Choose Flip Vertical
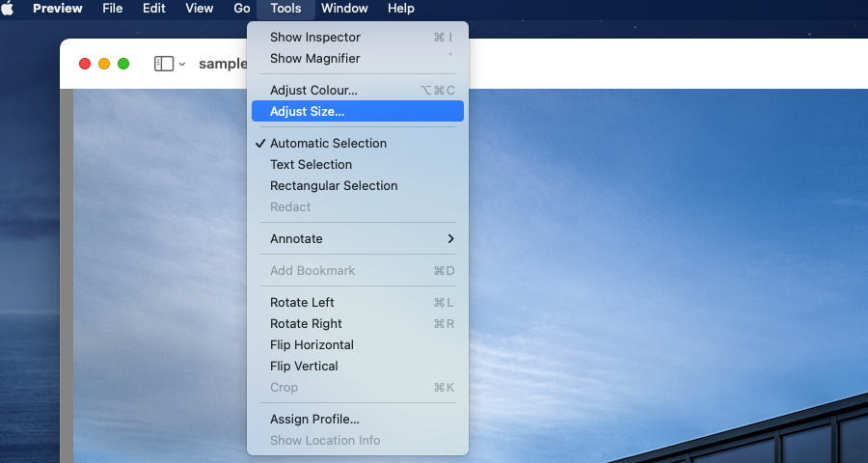Screen dimensions: 868x463 coord(358,367)
